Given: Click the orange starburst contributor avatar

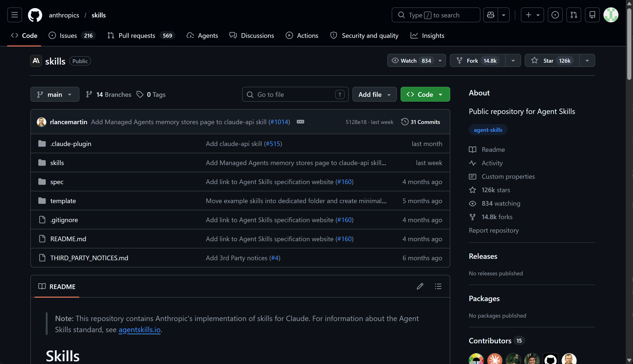Looking at the screenshot, I should pos(495,359).
